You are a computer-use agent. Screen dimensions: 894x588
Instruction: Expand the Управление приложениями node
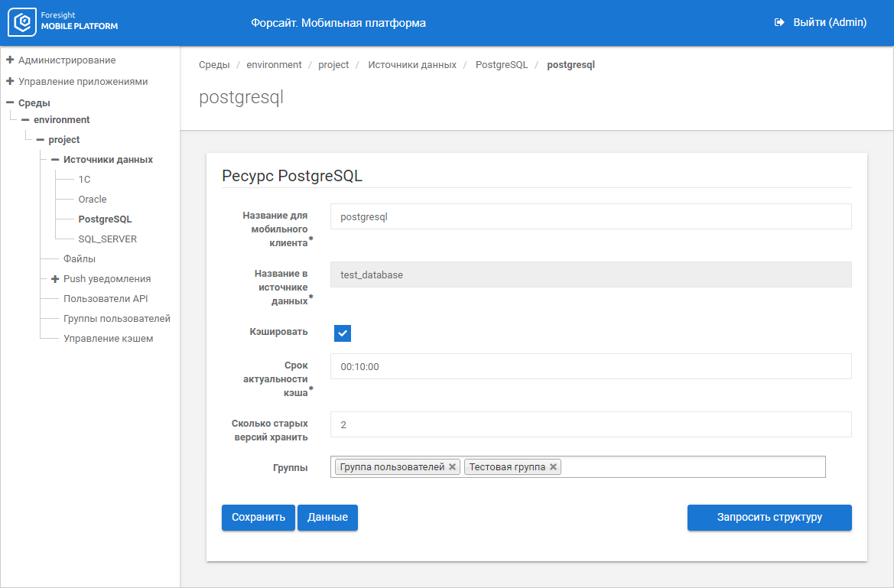pyautogui.click(x=10, y=81)
